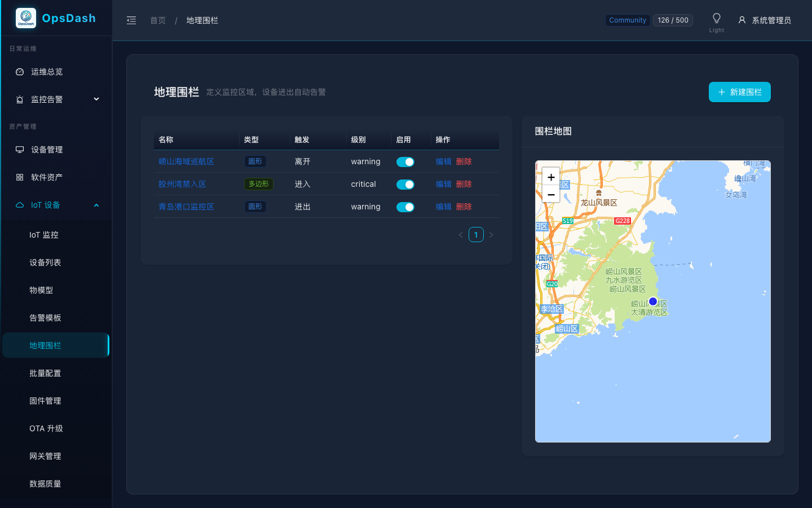The height and width of the screenshot is (508, 812).
Task: Click the 监控告警 alarm icon
Action: click(x=20, y=99)
